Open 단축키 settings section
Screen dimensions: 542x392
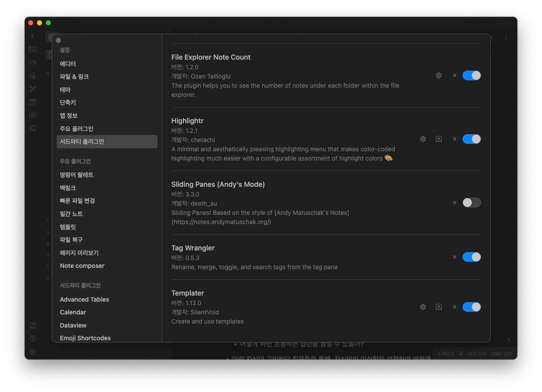(107, 102)
